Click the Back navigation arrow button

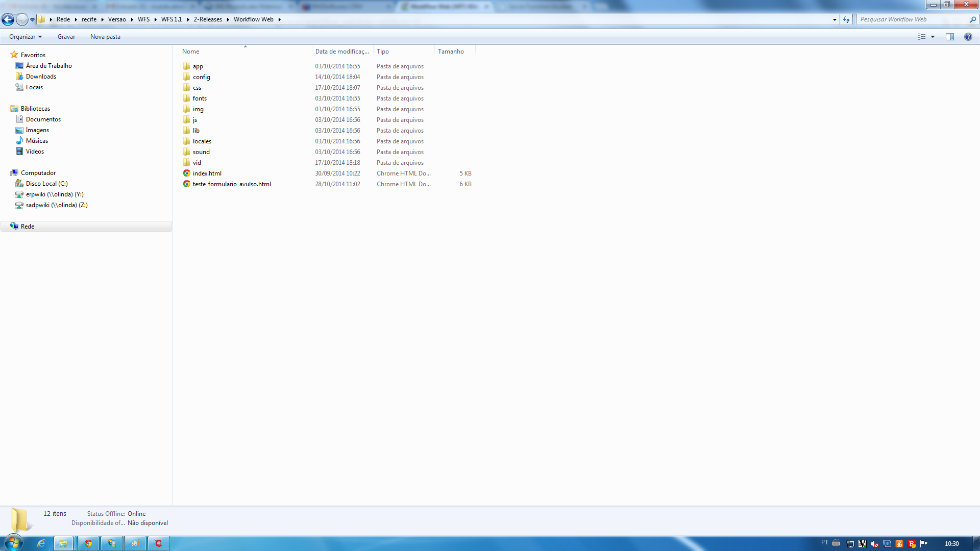(x=8, y=19)
